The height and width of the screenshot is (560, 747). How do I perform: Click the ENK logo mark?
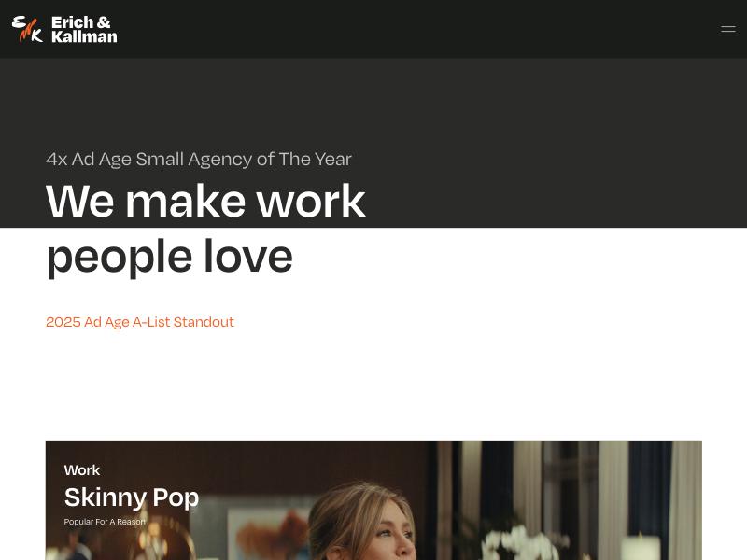[x=28, y=29]
